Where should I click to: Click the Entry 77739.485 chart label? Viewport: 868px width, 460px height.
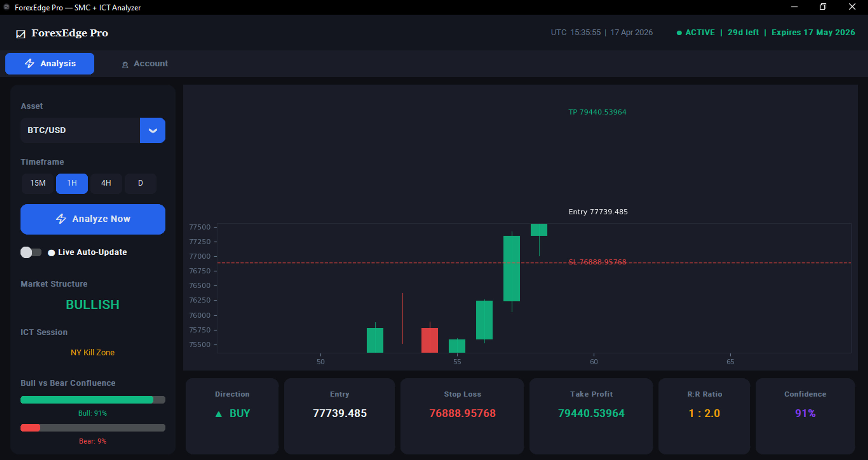point(598,212)
